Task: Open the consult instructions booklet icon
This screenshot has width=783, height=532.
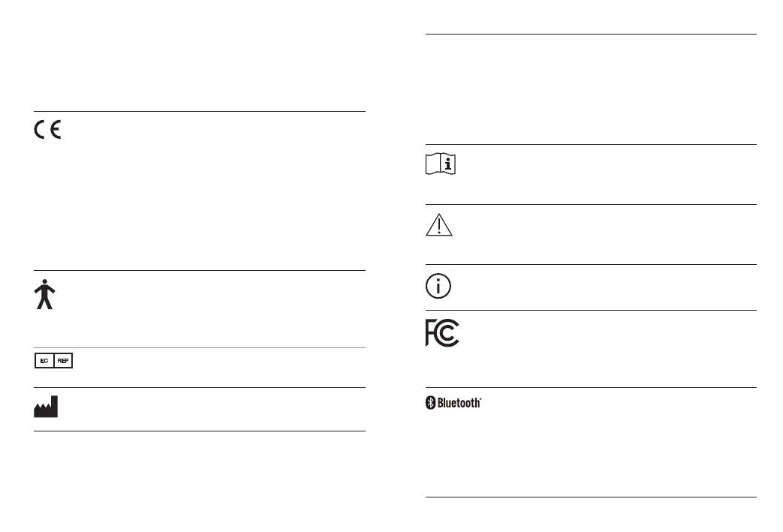Action: (440, 165)
